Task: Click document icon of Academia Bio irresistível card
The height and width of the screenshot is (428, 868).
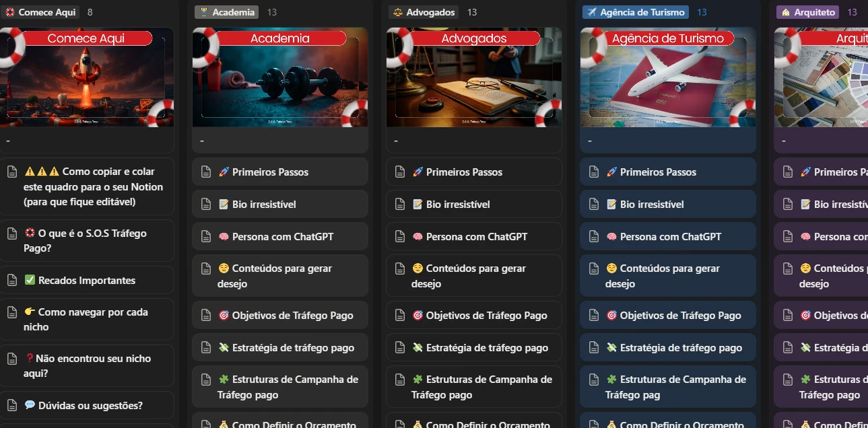Action: pyautogui.click(x=206, y=205)
